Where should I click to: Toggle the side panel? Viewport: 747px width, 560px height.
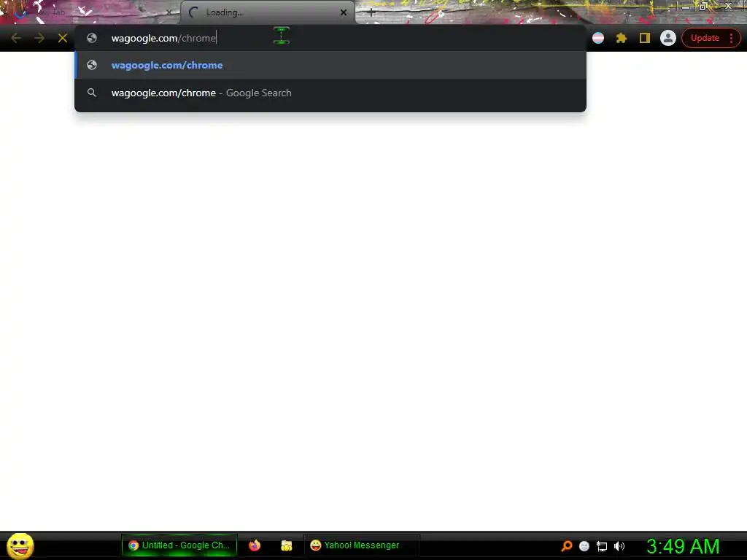pyautogui.click(x=645, y=38)
